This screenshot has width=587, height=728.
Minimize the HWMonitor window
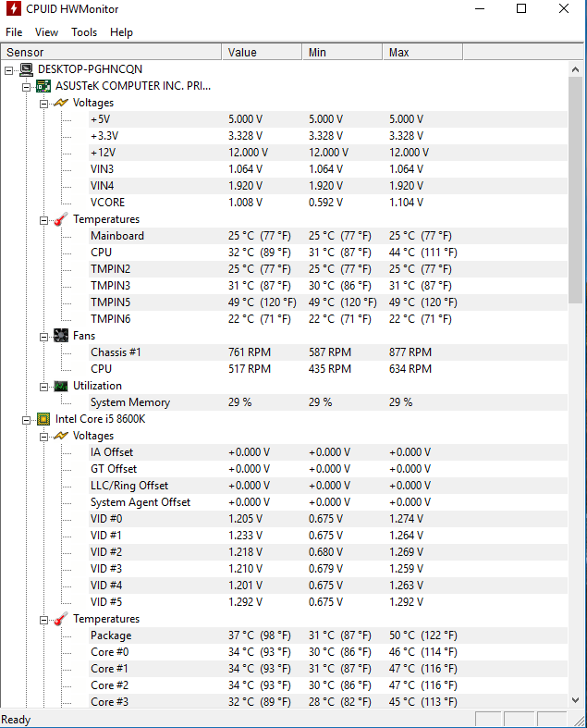[480, 8]
